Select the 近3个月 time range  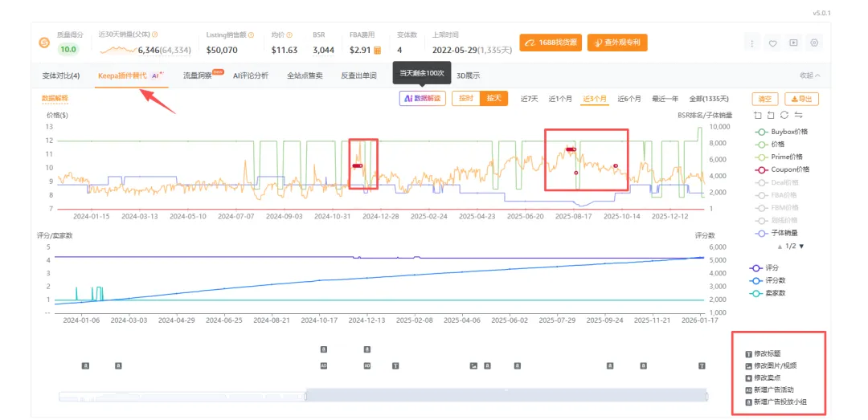pos(594,99)
